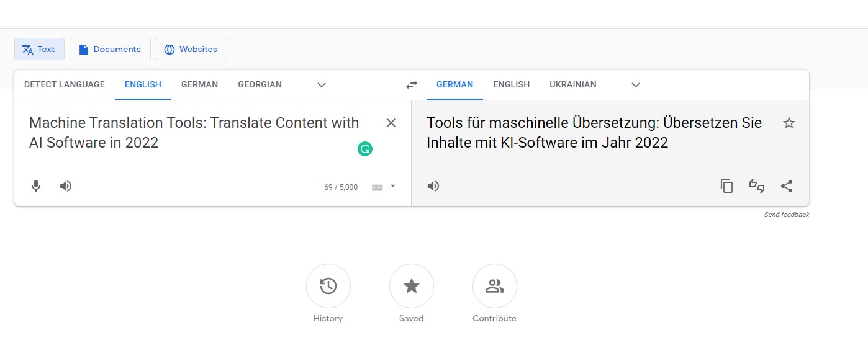Start voice input with microphone icon
Screen dimensions: 868x361
click(36, 185)
